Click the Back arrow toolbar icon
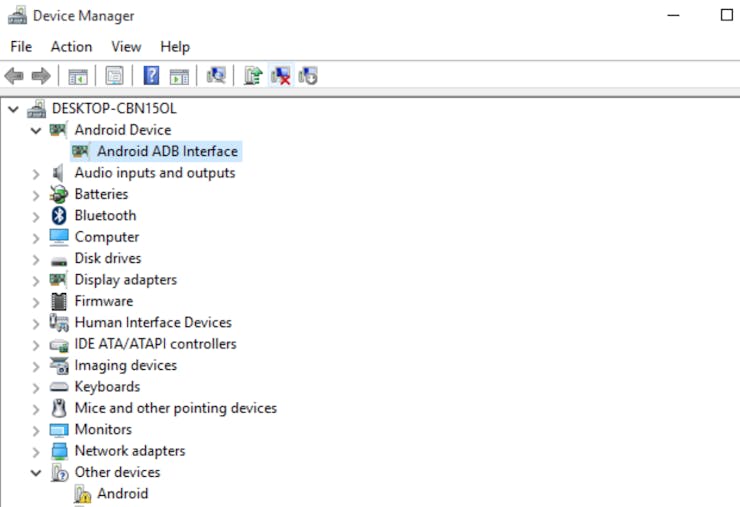 pos(14,76)
